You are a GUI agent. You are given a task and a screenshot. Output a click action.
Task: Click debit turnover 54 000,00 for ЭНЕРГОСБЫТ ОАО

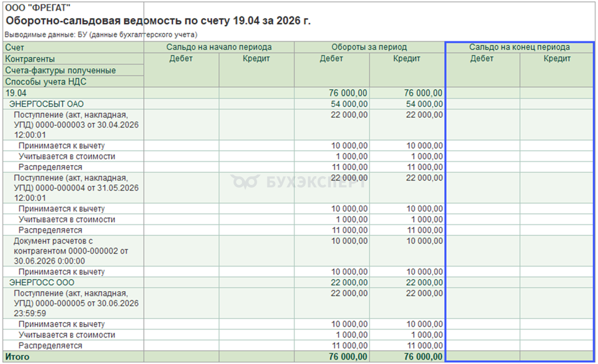(x=349, y=104)
